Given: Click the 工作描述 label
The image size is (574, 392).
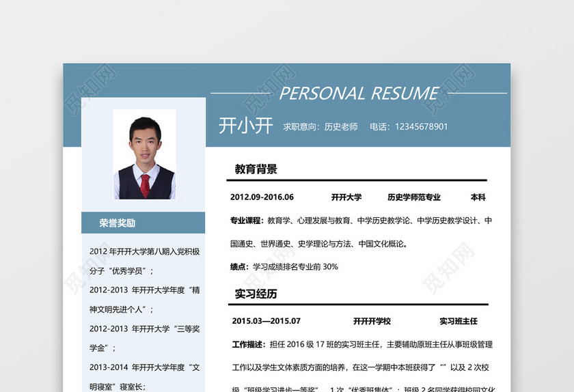Looking at the screenshot, I should click(248, 344).
